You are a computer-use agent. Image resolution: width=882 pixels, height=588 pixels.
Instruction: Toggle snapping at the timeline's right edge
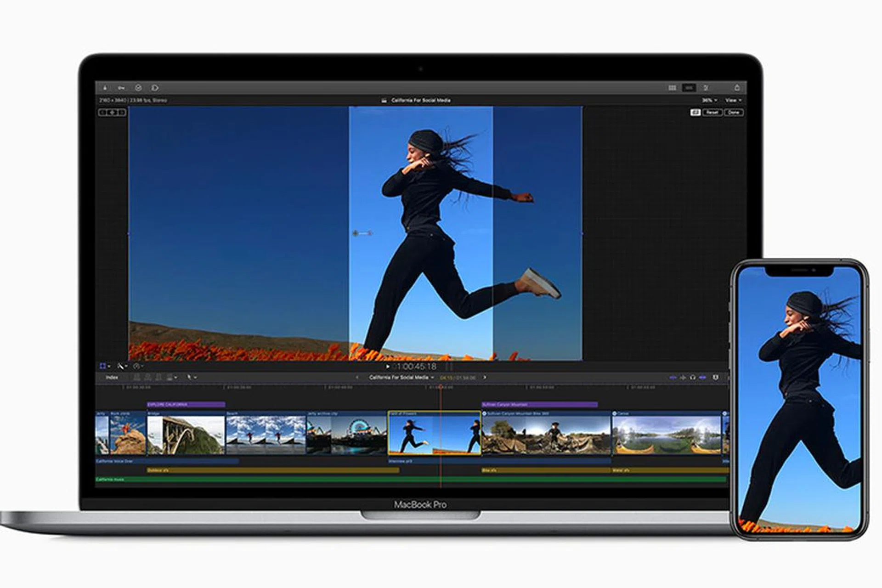click(x=715, y=378)
